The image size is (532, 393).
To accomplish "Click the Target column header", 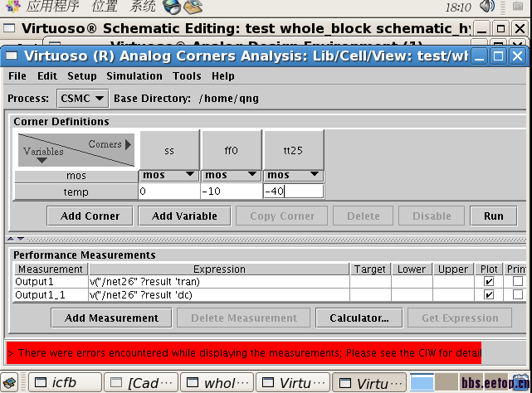I will tap(370, 269).
